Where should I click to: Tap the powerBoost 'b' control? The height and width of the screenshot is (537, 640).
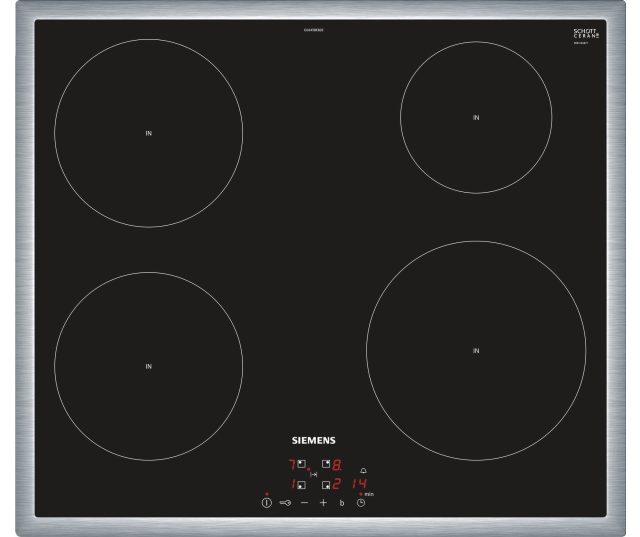coord(342,503)
